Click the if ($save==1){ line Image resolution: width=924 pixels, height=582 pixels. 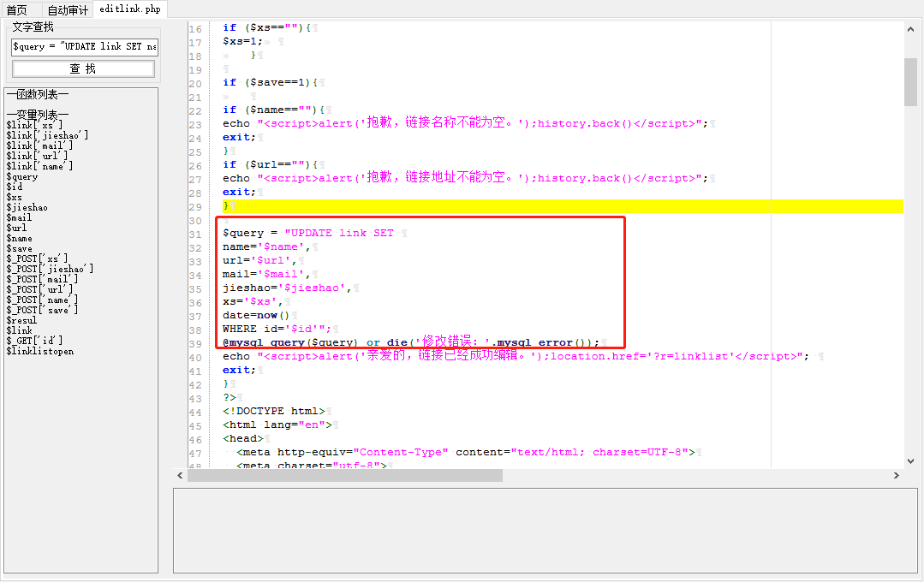click(x=269, y=82)
